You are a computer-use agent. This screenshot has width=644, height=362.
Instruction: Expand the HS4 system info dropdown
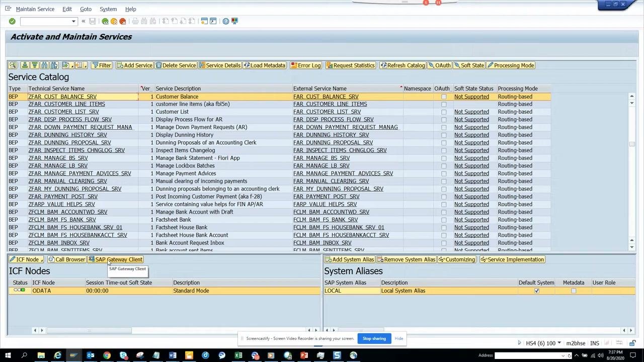[559, 343]
